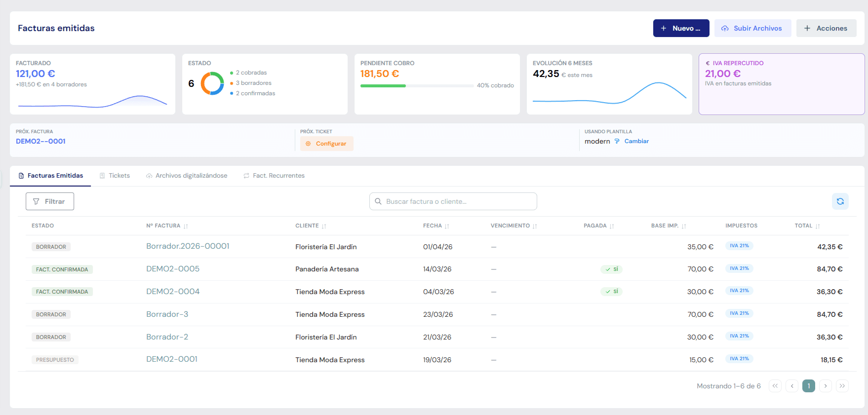Viewport: 868px width, 415px height.
Task: Sort by Fecha column icon
Action: tap(447, 226)
